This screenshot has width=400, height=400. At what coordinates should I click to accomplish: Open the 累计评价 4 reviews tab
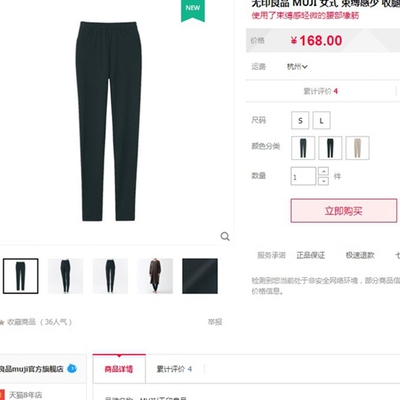(174, 369)
